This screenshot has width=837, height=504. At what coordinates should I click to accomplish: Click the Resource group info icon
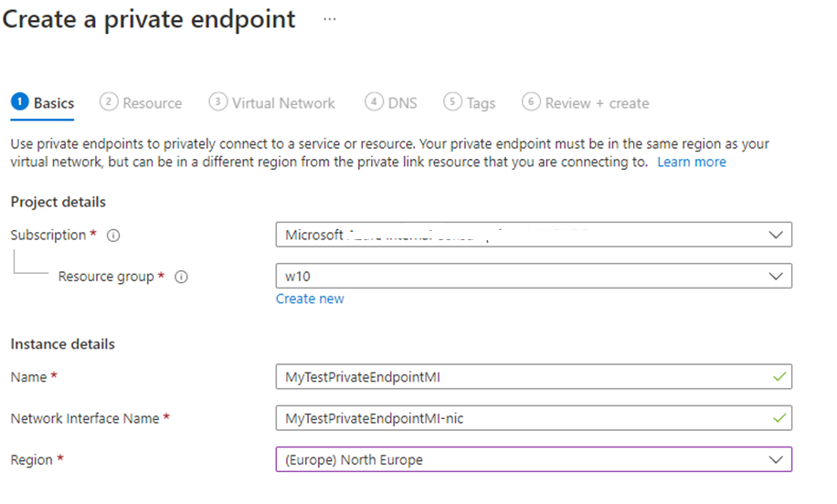(x=181, y=278)
